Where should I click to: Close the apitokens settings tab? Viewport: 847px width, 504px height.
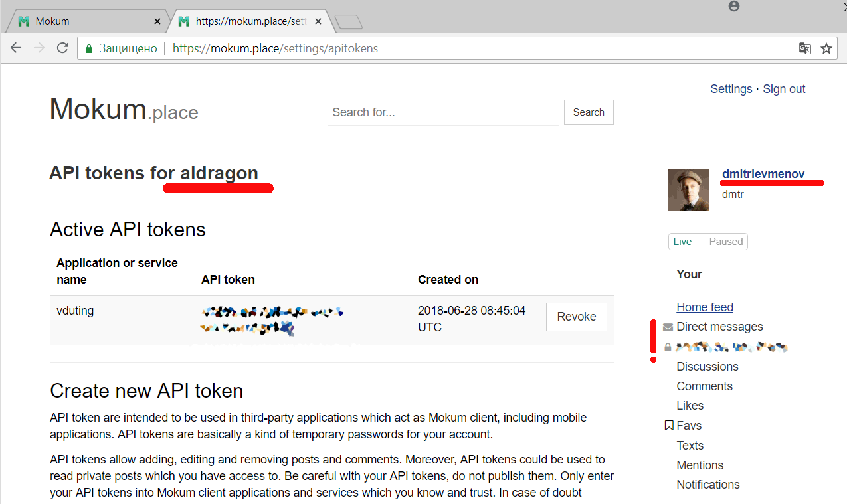[318, 21]
